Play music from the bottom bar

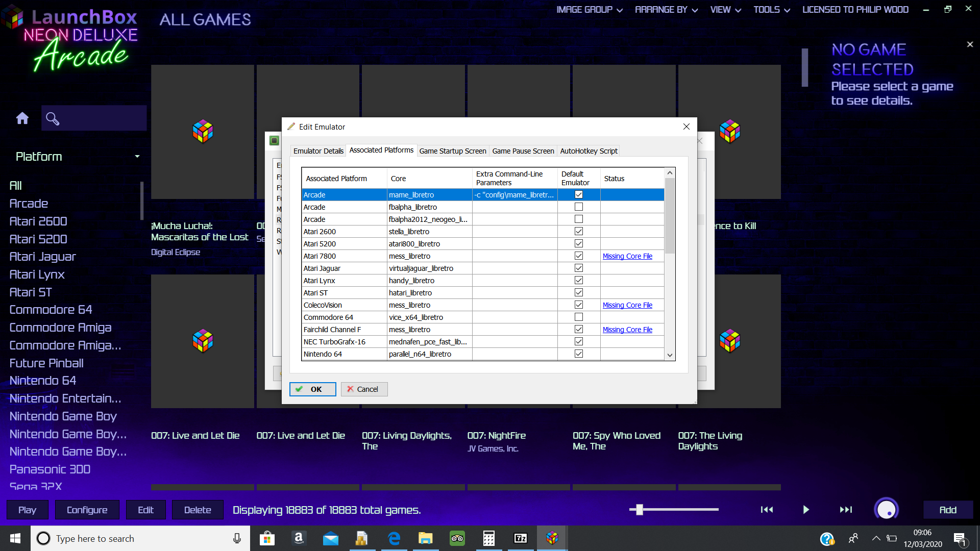[x=806, y=510]
